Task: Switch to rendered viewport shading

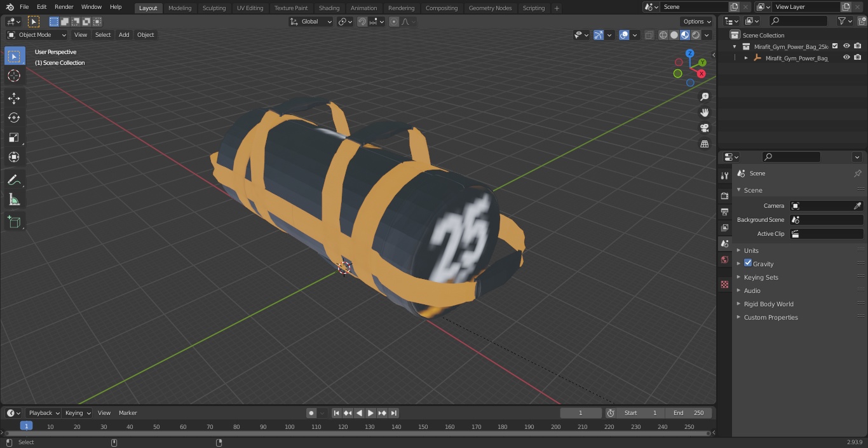Action: (x=696, y=35)
